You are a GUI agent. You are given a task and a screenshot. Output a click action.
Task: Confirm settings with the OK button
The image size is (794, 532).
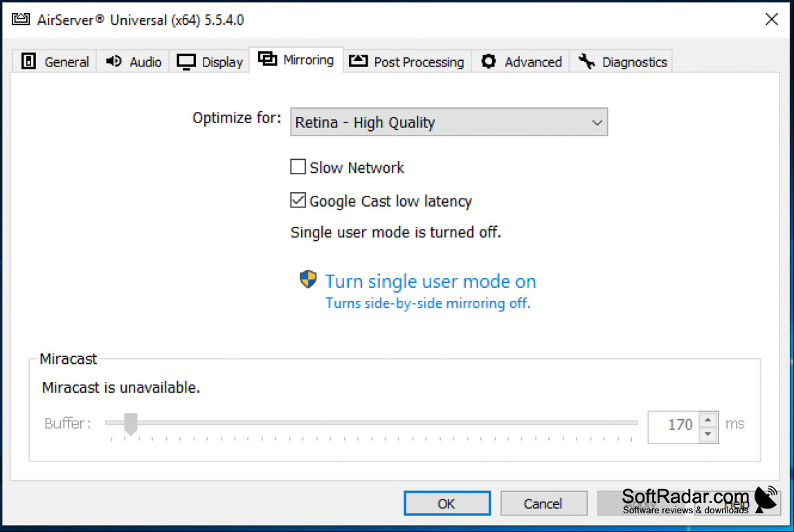(x=446, y=503)
